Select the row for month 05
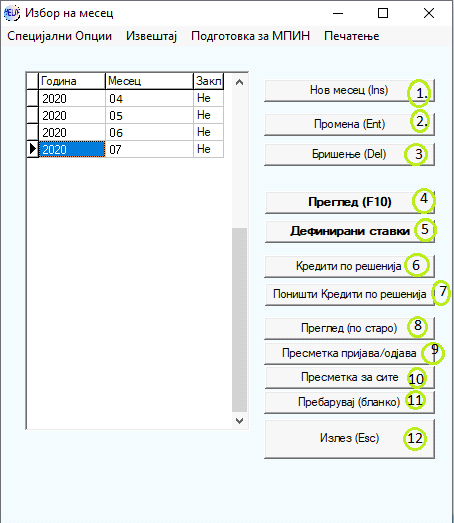The width and height of the screenshot is (454, 523). tap(125, 115)
